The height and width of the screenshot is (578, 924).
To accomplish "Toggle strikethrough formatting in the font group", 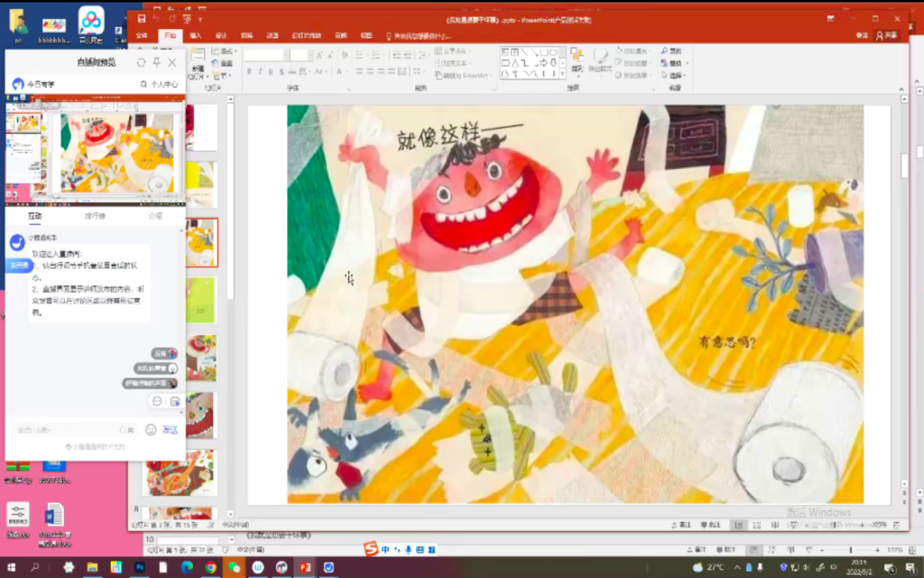I will pos(282,71).
